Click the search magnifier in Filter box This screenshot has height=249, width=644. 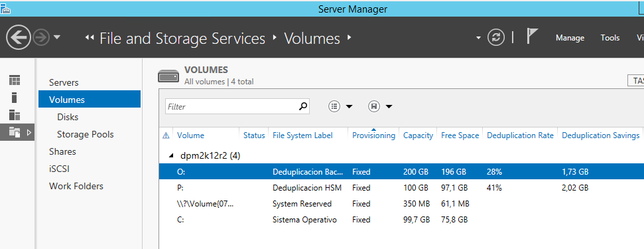tap(302, 106)
